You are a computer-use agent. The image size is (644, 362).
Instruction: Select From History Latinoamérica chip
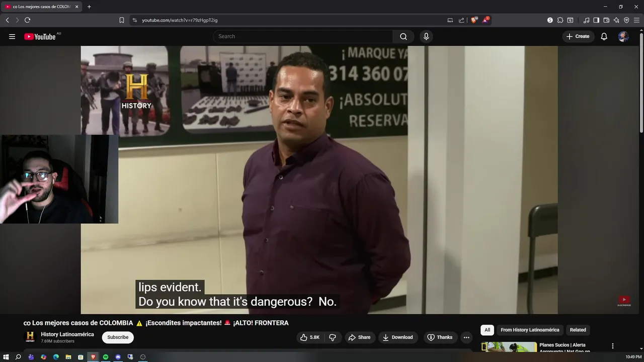pyautogui.click(x=530, y=330)
